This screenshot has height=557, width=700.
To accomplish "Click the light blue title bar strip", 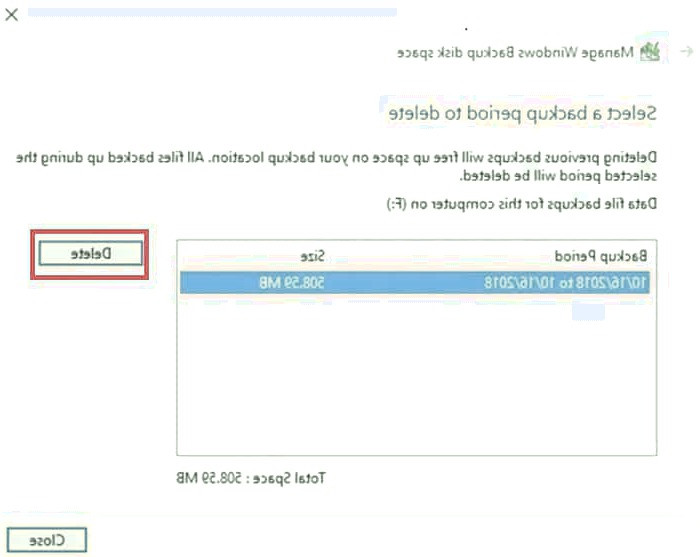I will [x=212, y=12].
